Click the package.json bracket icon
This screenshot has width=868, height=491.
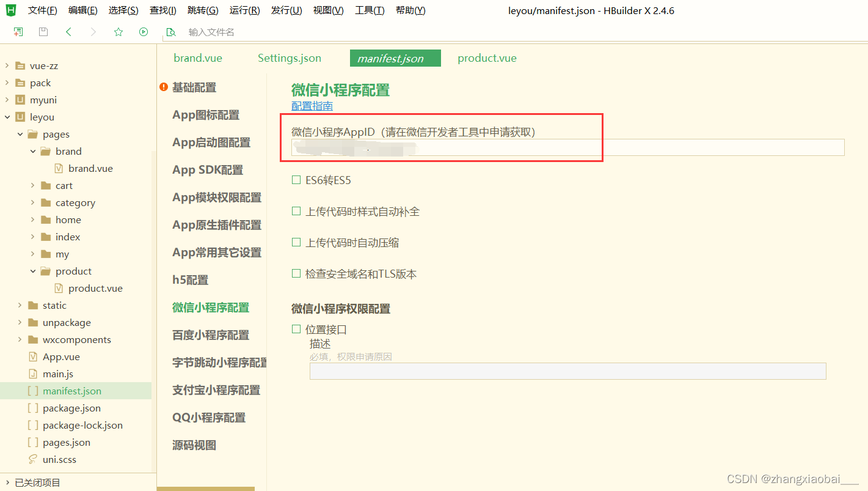click(33, 408)
